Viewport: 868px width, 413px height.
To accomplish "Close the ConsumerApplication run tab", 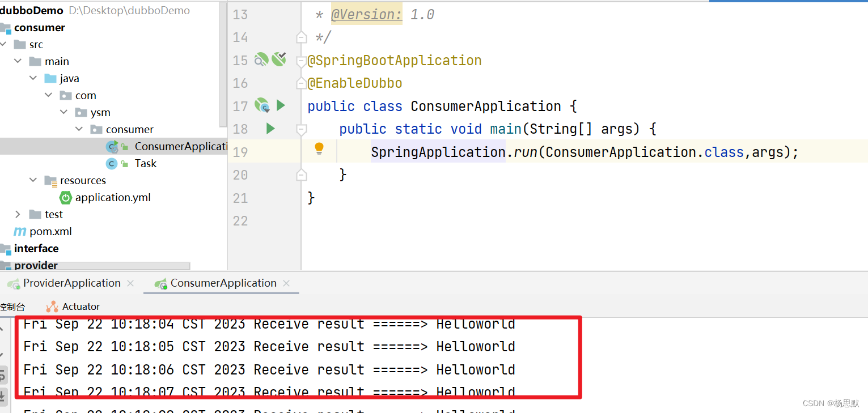I will pos(286,283).
